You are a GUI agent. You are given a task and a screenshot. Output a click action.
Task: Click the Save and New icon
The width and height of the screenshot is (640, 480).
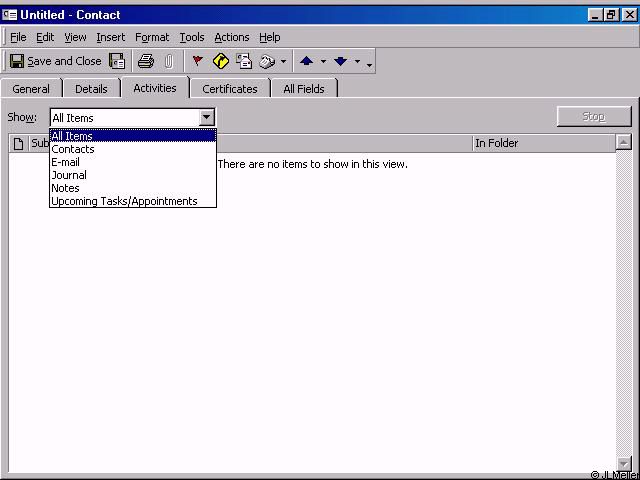[117, 61]
